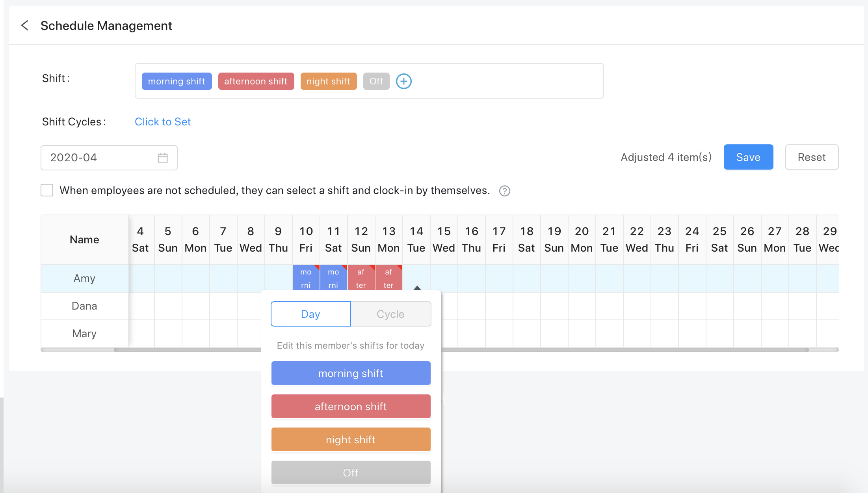This screenshot has width=868, height=493.
Task: Enable employees self-select shift checkbox
Action: pyautogui.click(x=47, y=190)
